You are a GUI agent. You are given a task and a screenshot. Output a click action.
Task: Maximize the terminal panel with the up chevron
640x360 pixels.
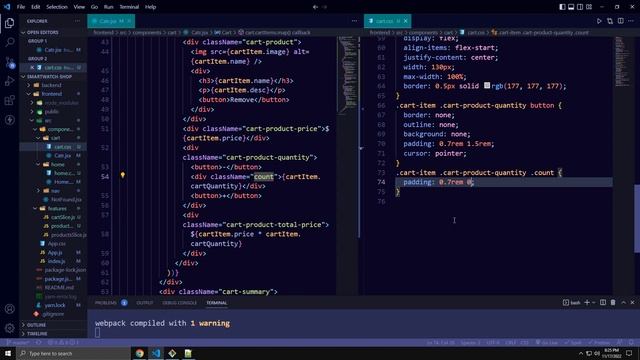click(x=623, y=302)
